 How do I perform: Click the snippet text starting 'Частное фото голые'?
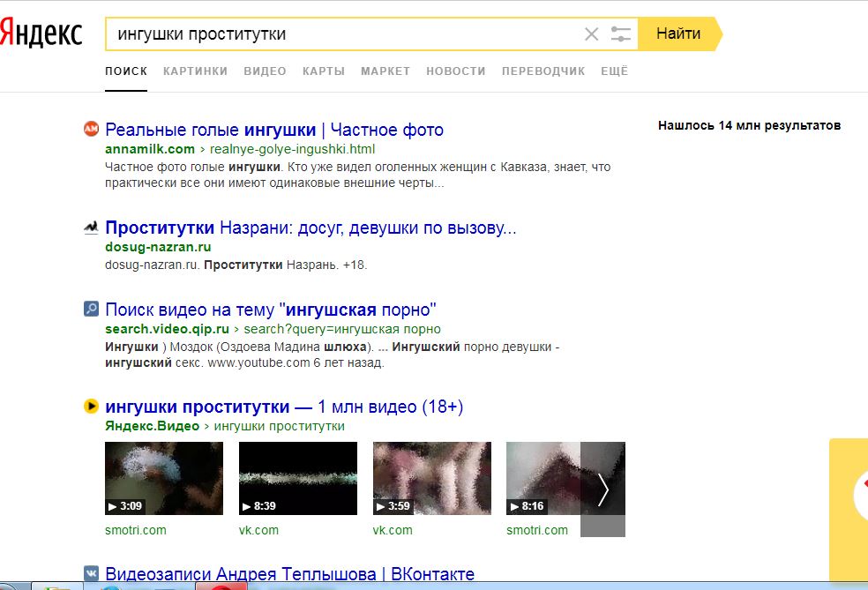coord(357,175)
